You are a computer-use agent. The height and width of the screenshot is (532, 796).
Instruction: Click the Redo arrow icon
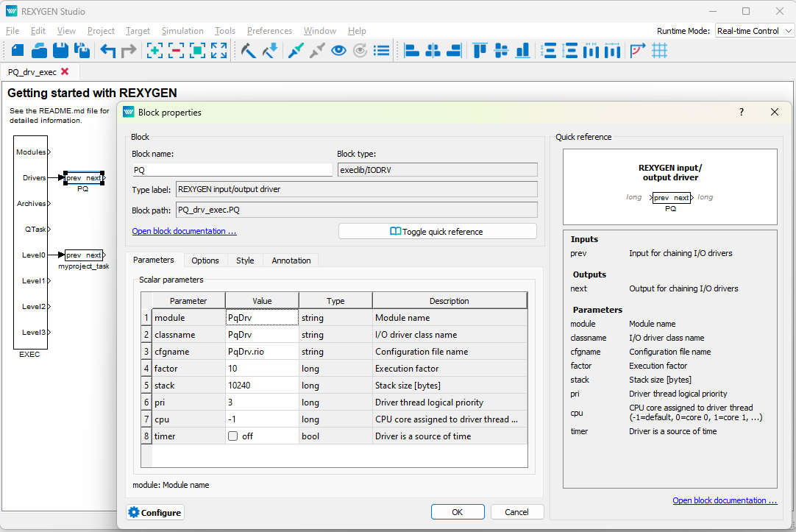tap(129, 50)
